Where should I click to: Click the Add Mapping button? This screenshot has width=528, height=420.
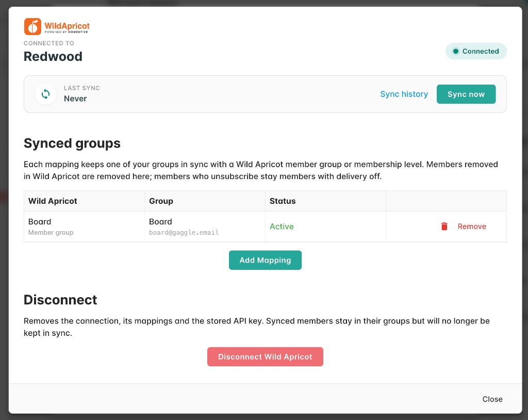[x=265, y=260]
